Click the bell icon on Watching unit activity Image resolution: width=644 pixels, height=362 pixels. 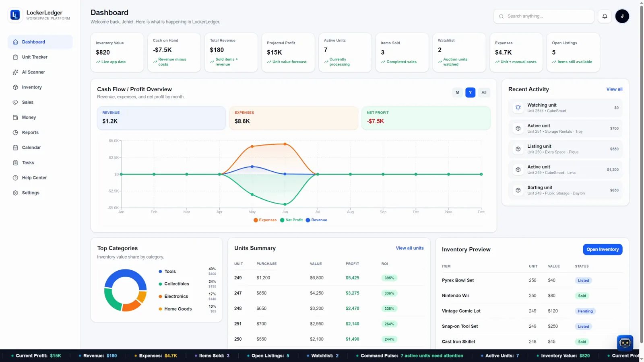518,108
